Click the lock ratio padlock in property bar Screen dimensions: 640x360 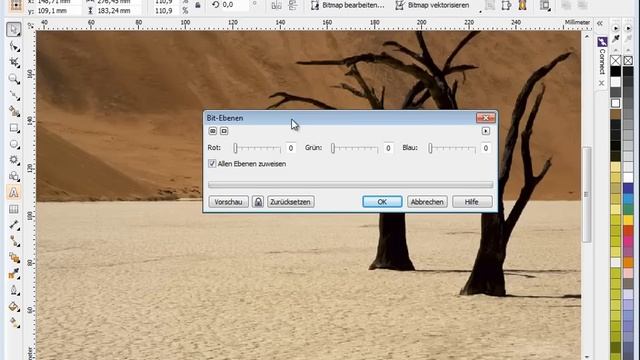198,5
